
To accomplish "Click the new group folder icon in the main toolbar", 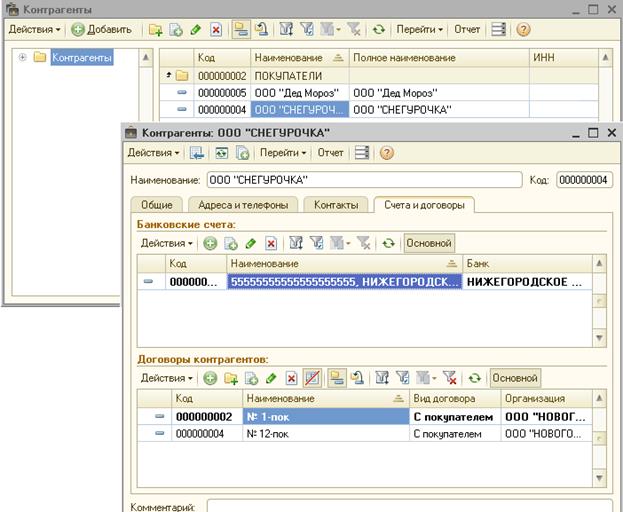I will click(x=155, y=30).
